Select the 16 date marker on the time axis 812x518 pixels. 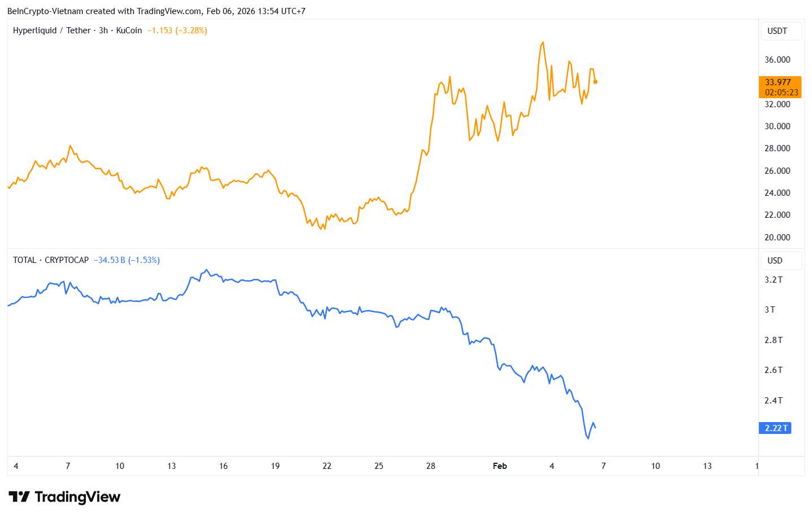[x=224, y=466]
